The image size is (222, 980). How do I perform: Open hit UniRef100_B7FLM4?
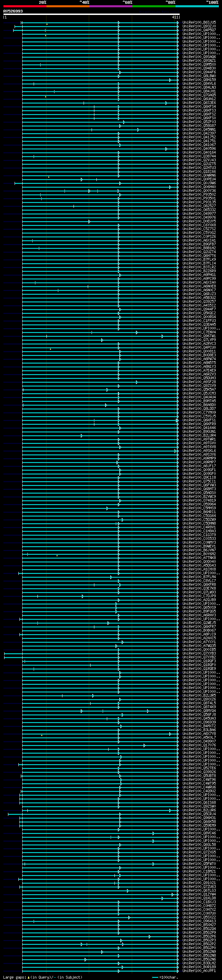point(199,577)
